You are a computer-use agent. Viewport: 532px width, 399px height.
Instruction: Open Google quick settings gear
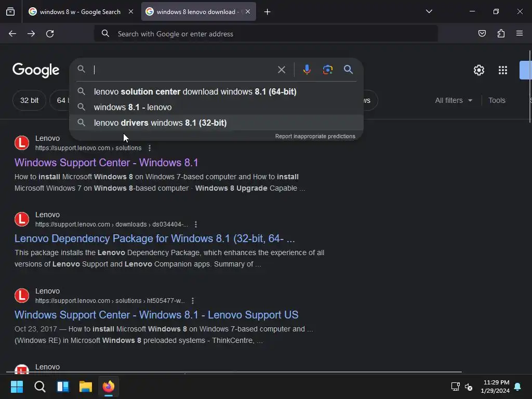coord(478,70)
